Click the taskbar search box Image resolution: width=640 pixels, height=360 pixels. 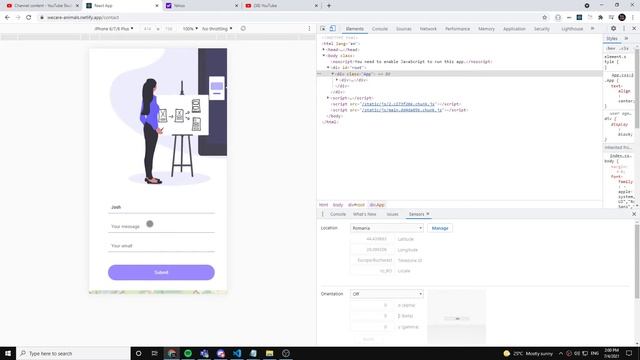[73, 353]
